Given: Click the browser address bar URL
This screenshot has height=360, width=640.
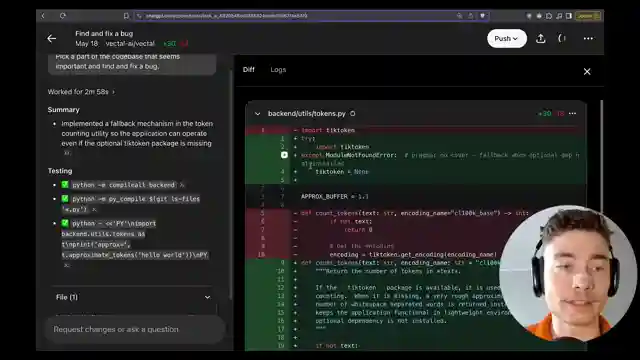Looking at the screenshot, I should (227, 16).
